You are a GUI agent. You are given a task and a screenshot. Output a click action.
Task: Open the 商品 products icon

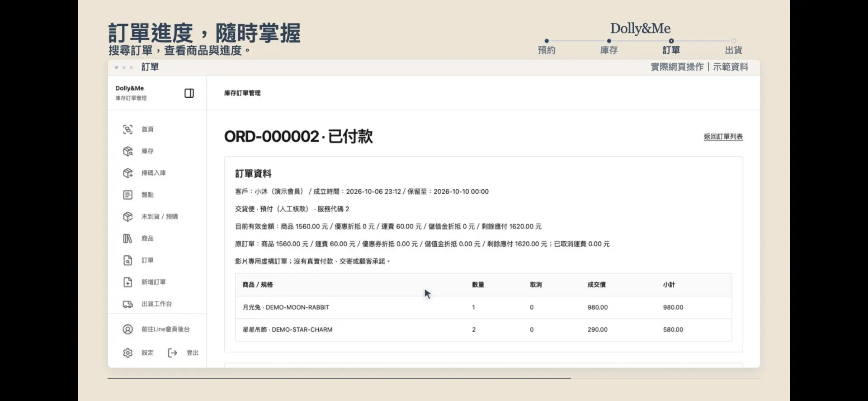pyautogui.click(x=128, y=239)
